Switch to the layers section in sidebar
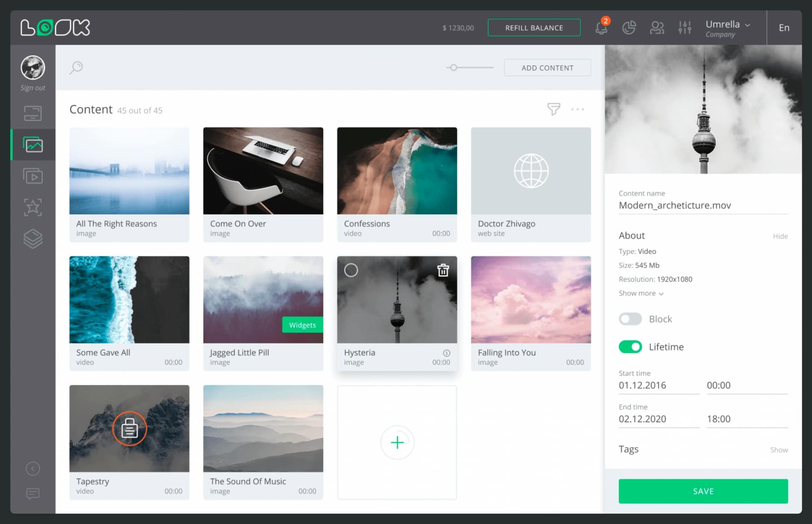Screen dimensions: 812x524 (33, 239)
